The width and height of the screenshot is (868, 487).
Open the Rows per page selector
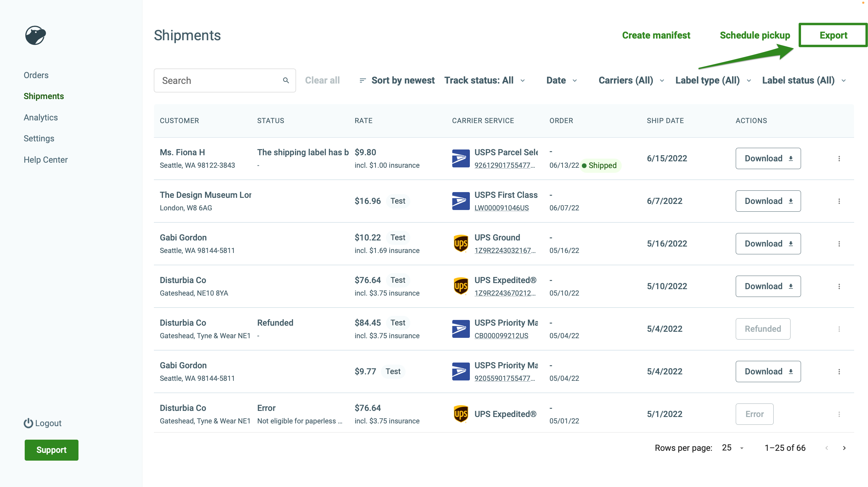731,447
